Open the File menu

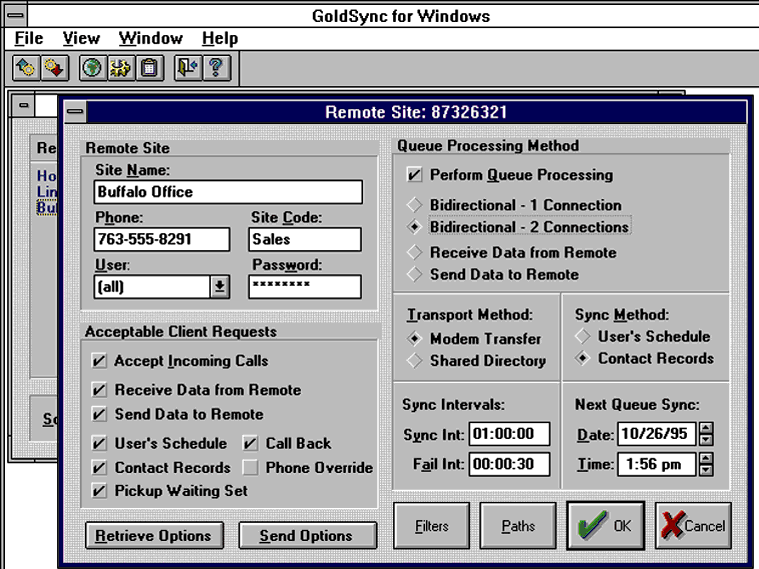(29, 38)
